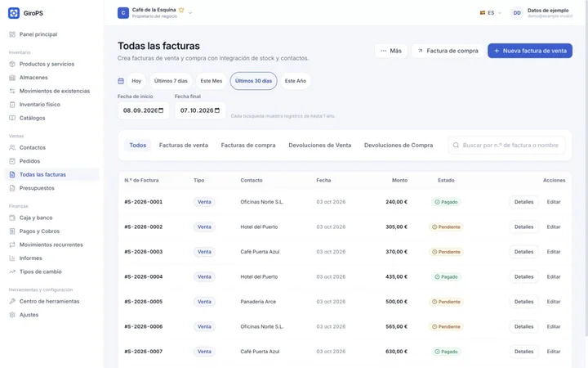Switch to Facturas de compra tab
The height and width of the screenshot is (368, 588).
248,146
